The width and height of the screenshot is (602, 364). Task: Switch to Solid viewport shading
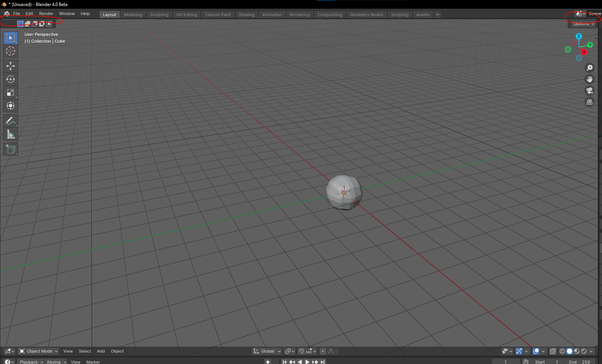(570, 351)
